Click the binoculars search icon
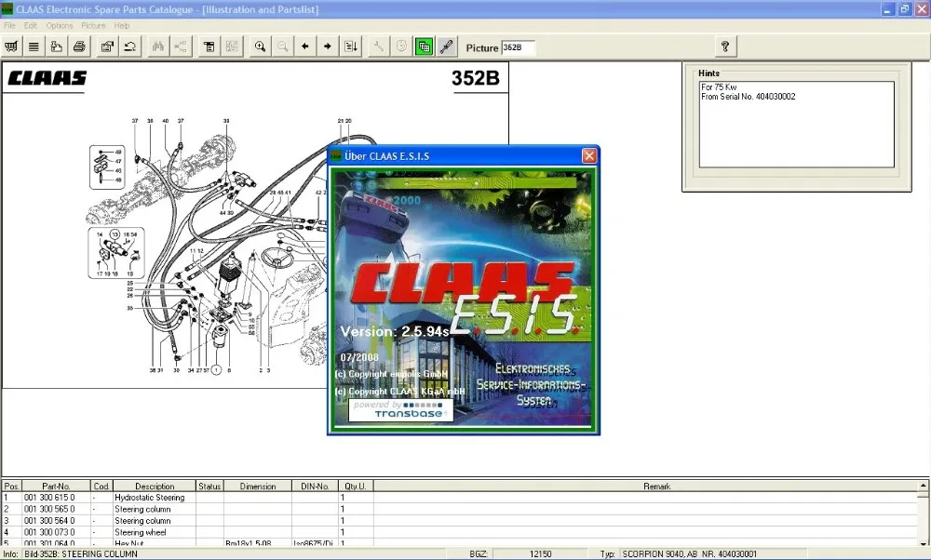The height and width of the screenshot is (560, 931). click(x=158, y=47)
